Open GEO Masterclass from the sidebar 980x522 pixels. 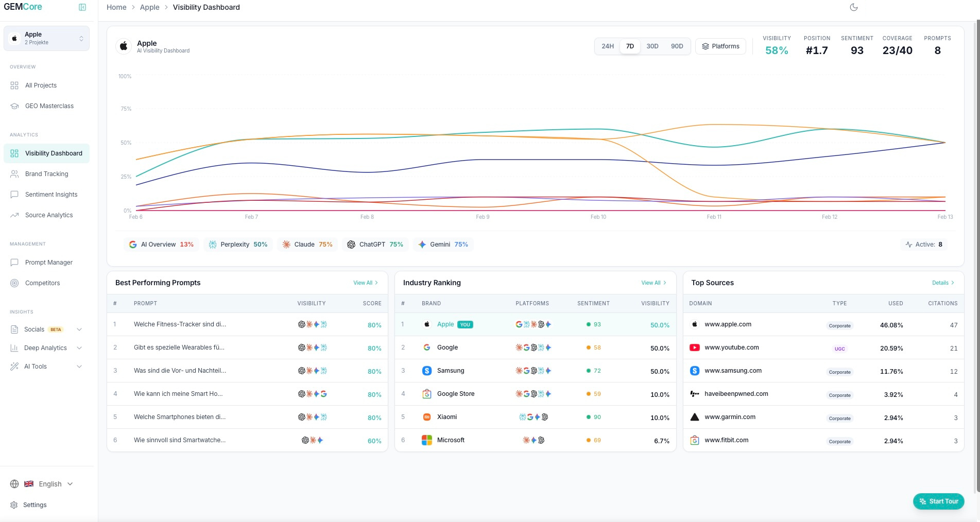coord(49,106)
